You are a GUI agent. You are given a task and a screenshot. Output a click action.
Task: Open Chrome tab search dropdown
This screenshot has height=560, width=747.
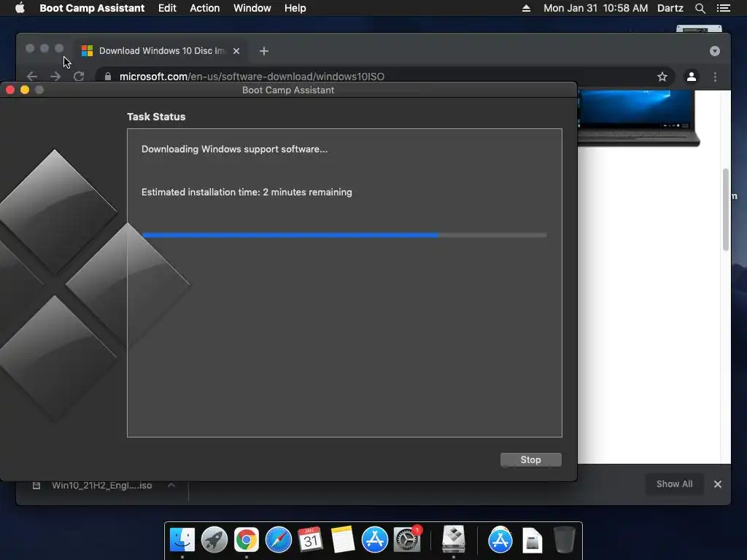click(x=715, y=51)
